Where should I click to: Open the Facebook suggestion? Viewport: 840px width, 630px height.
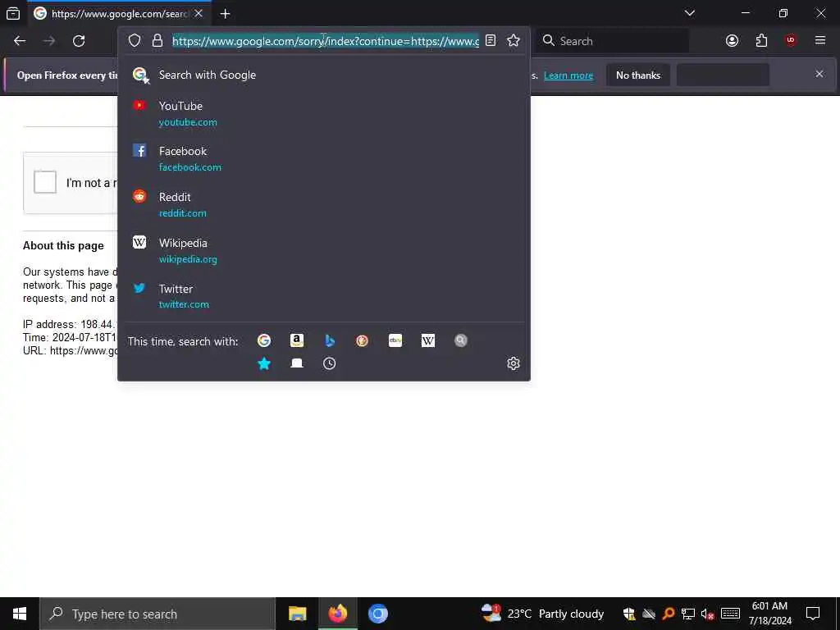pos(323,159)
